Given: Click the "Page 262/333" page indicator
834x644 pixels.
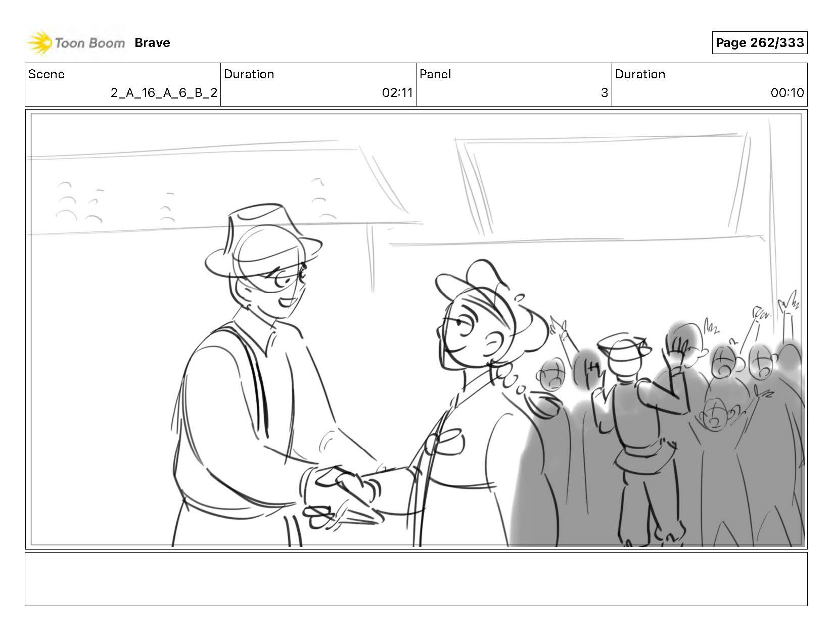Looking at the screenshot, I should click(x=760, y=43).
